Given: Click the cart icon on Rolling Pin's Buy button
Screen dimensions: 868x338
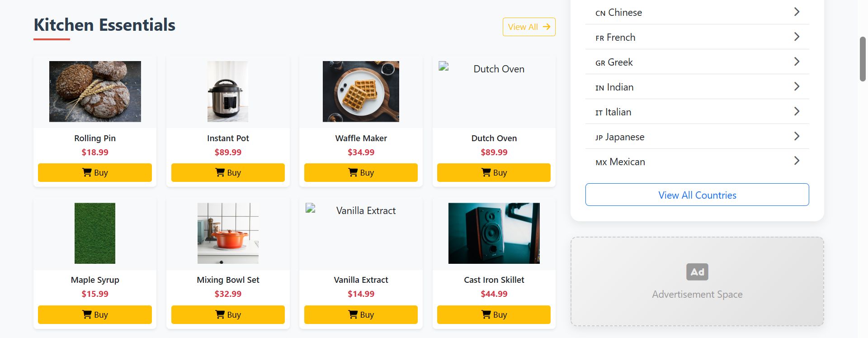Looking at the screenshot, I should tap(87, 172).
